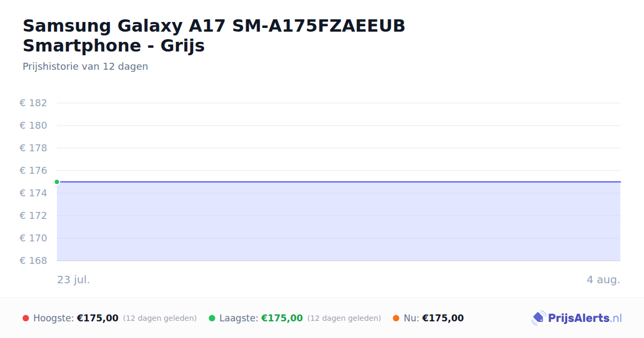Viewport: 644px width, 338px height.
Task: Click the green Laagste indicator dot
Action: click(x=212, y=318)
